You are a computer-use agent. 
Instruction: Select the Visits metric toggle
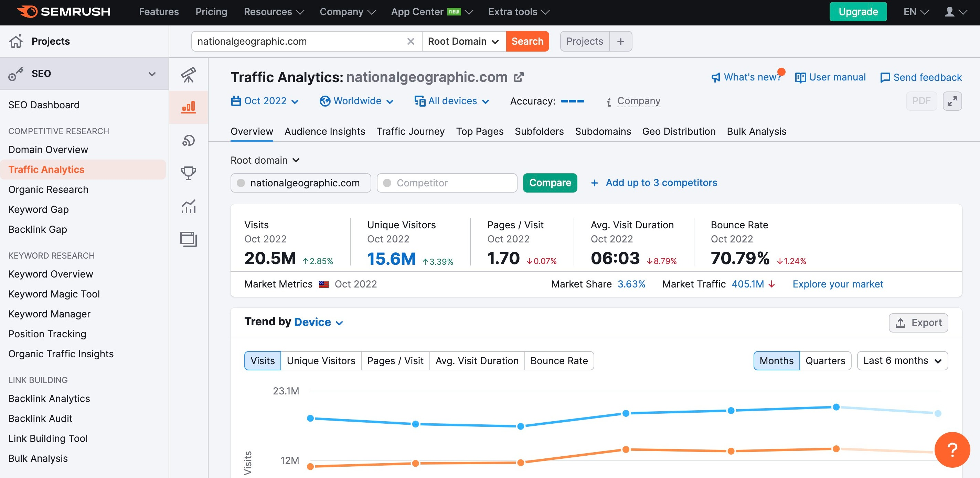[x=263, y=360]
